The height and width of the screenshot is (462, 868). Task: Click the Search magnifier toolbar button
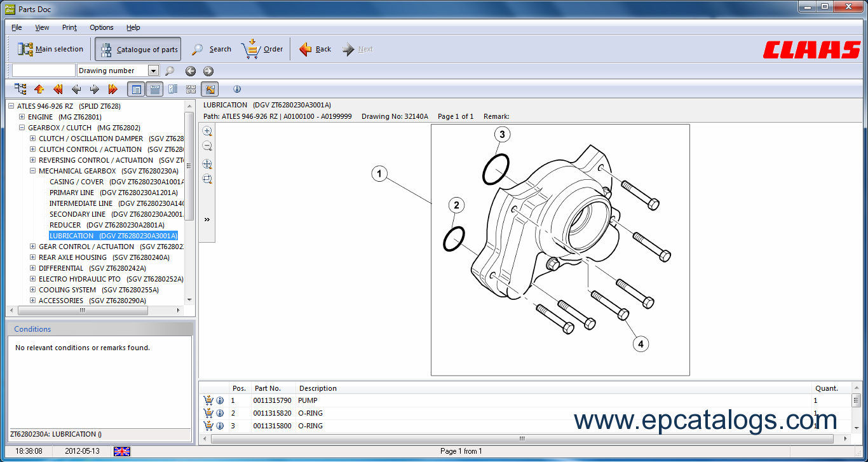click(212, 49)
